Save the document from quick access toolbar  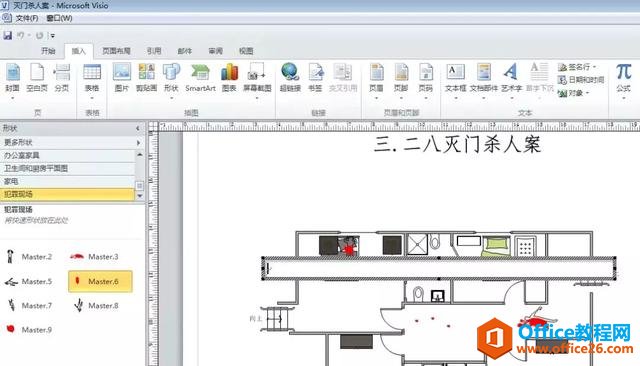pyautogui.click(x=8, y=35)
